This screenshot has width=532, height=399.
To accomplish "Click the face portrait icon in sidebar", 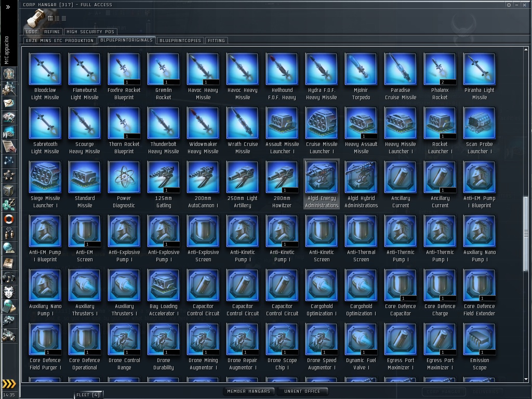I will pos(9,292).
